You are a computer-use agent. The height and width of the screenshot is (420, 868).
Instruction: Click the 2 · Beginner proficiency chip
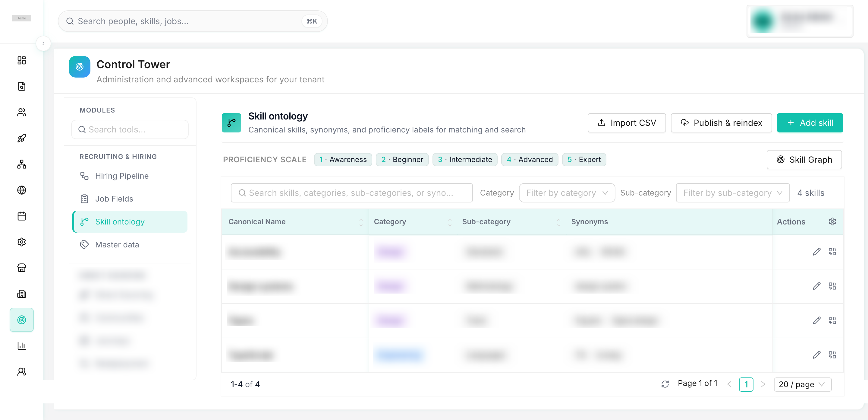(402, 160)
